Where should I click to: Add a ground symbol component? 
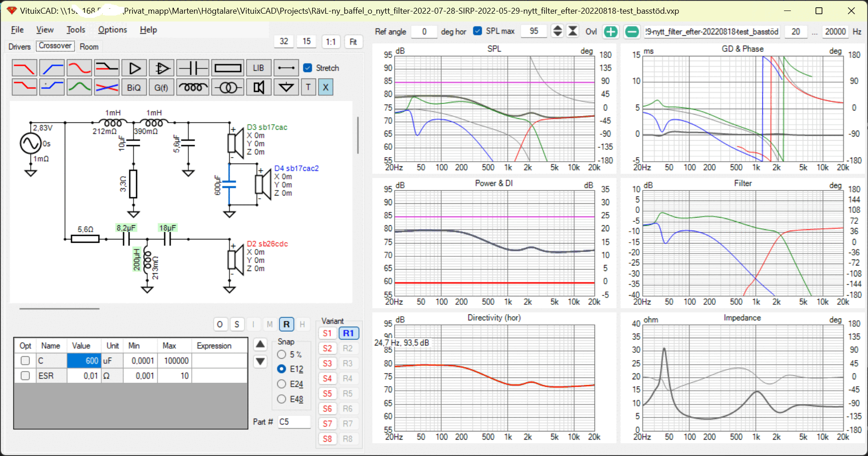[286, 87]
